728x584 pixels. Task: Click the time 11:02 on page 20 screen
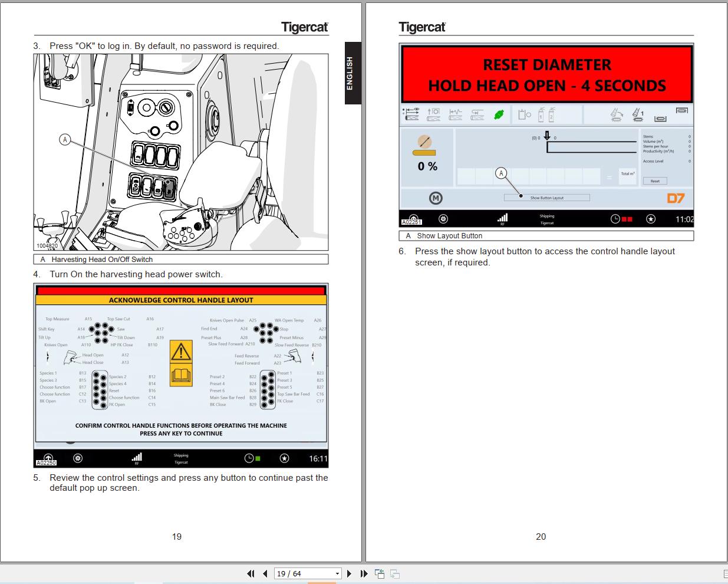[x=684, y=219]
